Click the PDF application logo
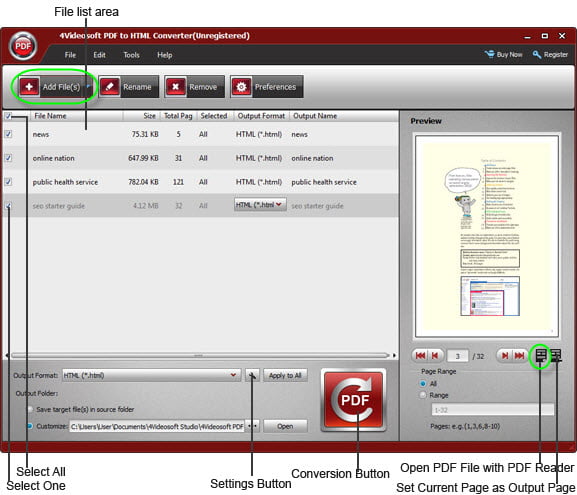The image size is (577, 495). [23, 46]
